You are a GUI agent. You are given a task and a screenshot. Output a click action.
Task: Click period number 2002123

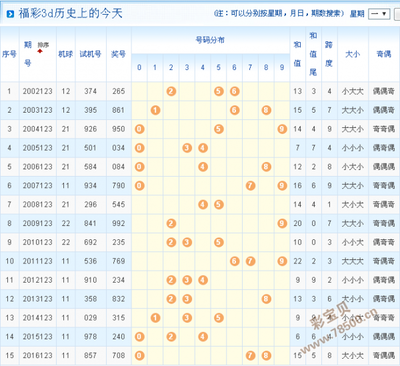click(x=38, y=91)
